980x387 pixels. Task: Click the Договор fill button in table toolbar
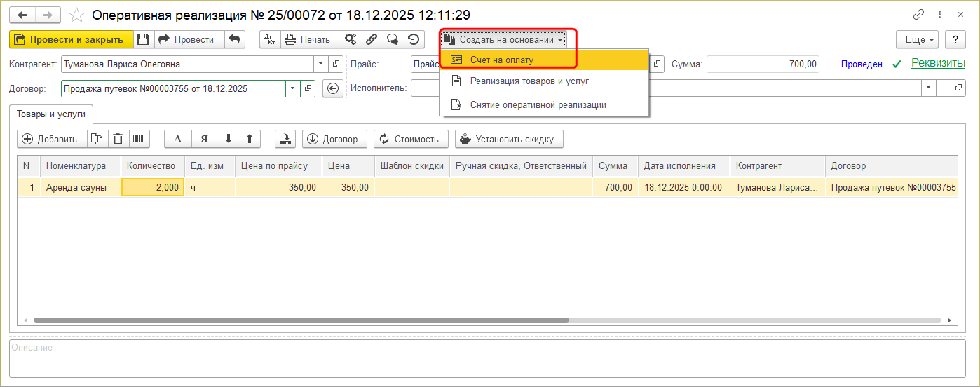[334, 139]
